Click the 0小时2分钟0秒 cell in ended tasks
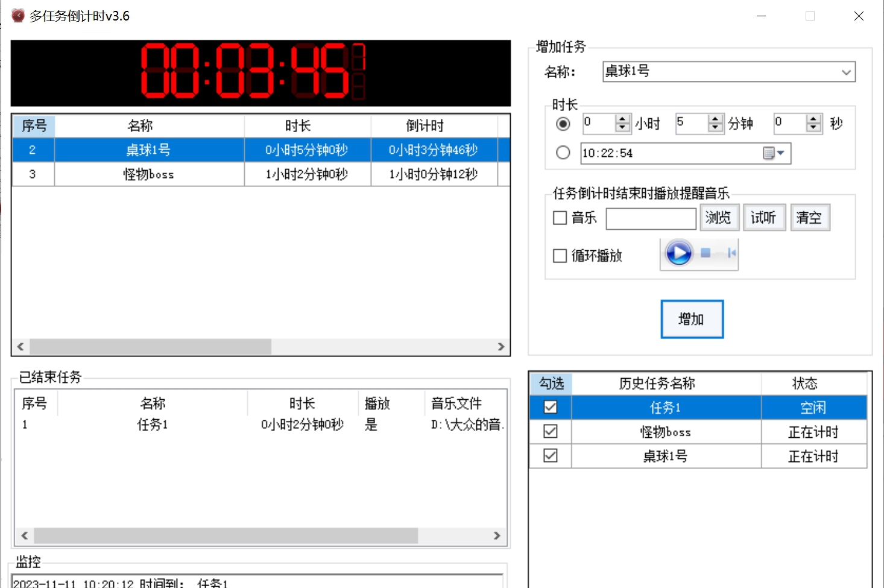884x588 pixels. (x=302, y=425)
